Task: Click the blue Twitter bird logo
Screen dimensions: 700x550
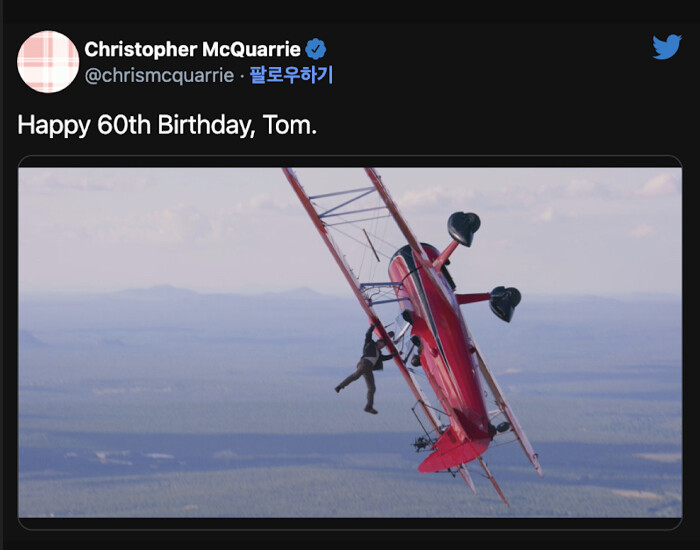Action: (667, 46)
